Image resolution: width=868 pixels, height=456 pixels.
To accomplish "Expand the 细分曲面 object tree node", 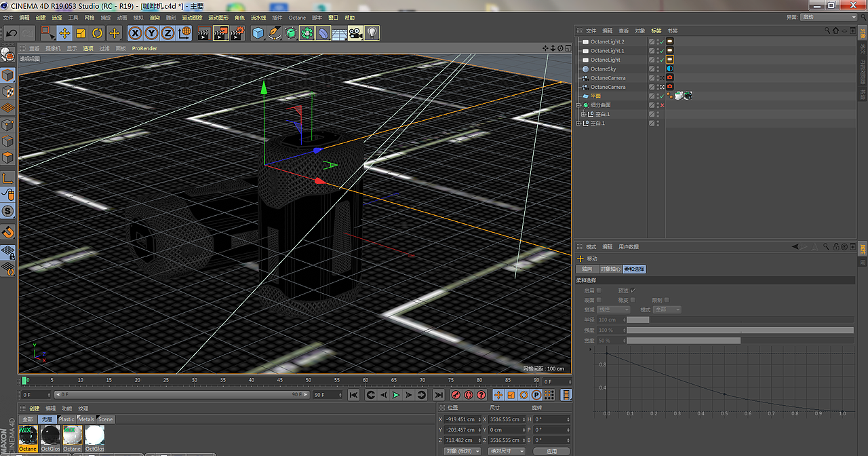I will (x=578, y=105).
